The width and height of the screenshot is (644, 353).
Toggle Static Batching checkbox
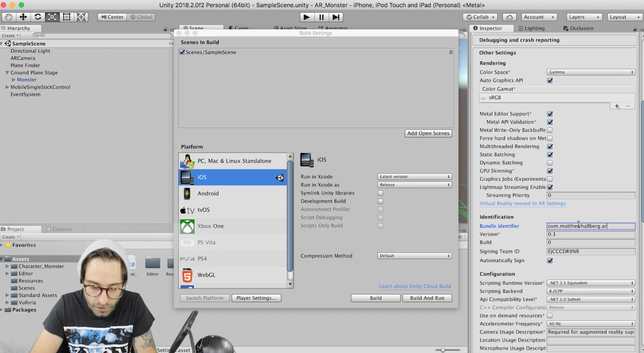click(x=550, y=155)
